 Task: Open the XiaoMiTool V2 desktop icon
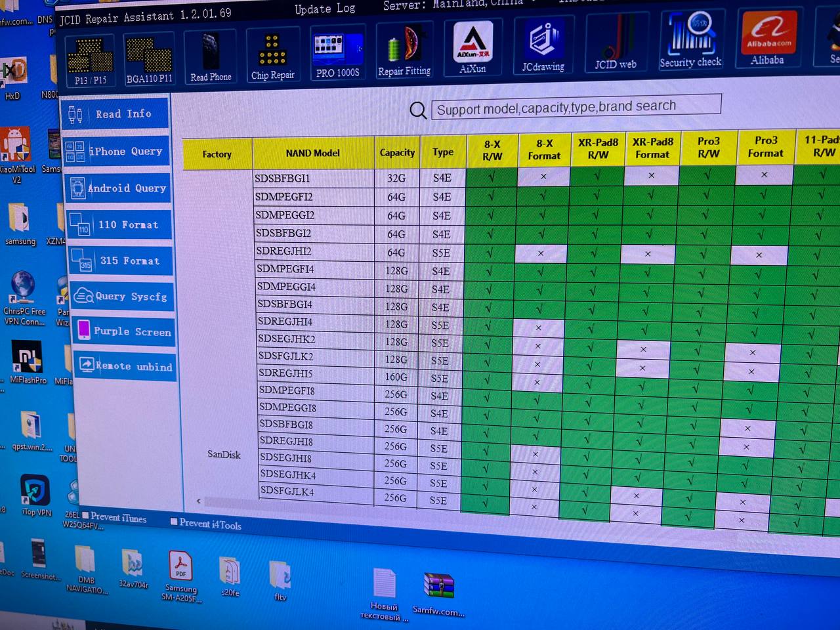17,156
